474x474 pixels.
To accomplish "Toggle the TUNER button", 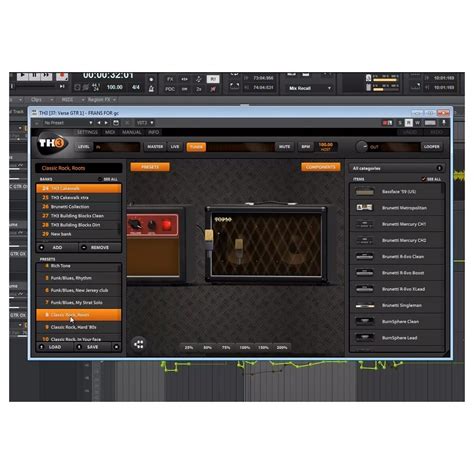I will pyautogui.click(x=196, y=147).
